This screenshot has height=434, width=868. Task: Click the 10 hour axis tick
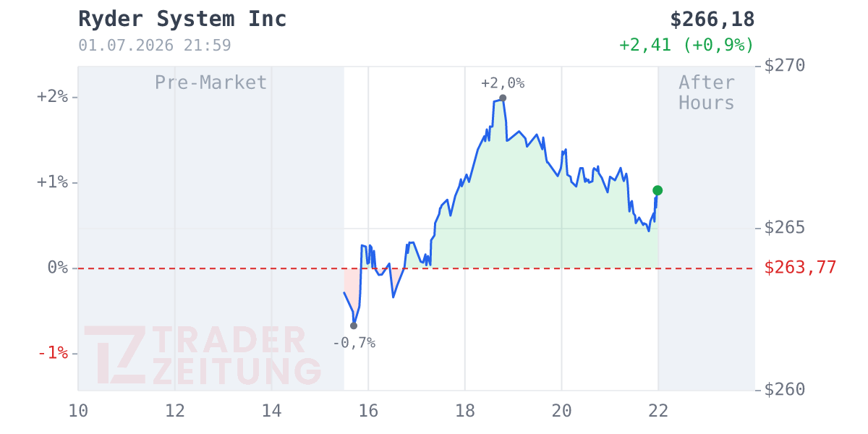78,411
